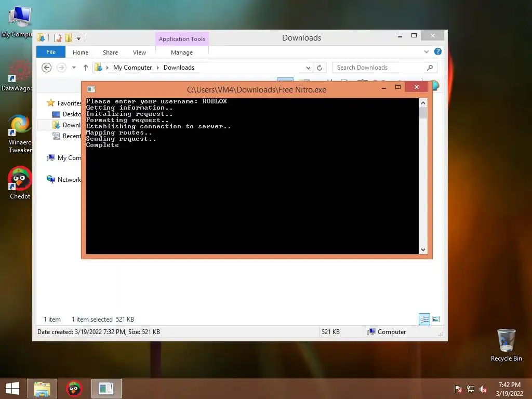
Task: Click the New Folder quick access icon
Action: pyautogui.click(x=69, y=37)
